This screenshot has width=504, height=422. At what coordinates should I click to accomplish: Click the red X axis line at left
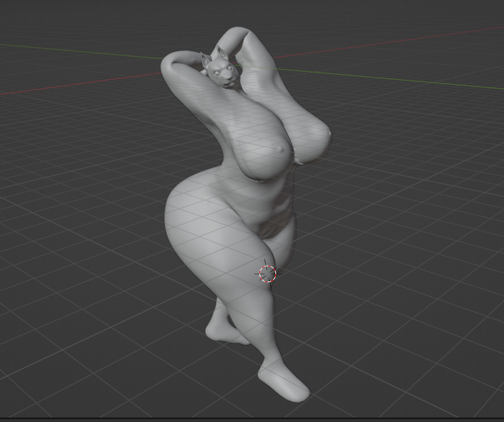pos(56,88)
